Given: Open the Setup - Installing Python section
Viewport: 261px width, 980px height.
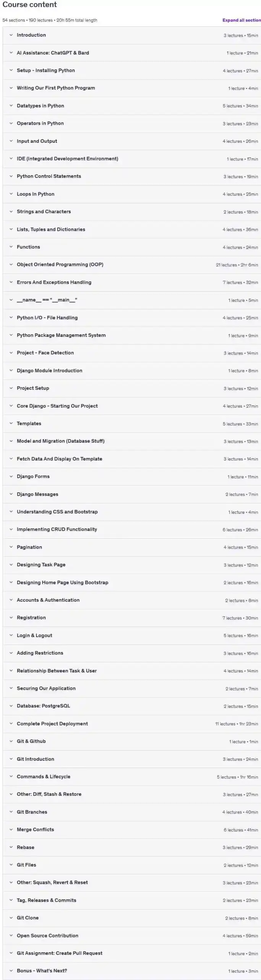Looking at the screenshot, I should (132, 70).
